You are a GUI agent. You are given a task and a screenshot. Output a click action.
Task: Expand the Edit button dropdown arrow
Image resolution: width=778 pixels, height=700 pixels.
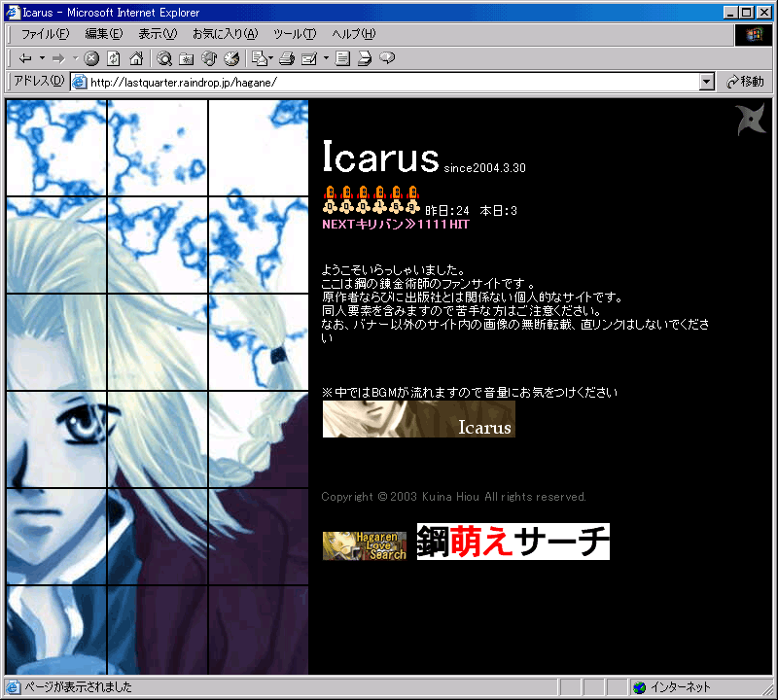coord(326,58)
